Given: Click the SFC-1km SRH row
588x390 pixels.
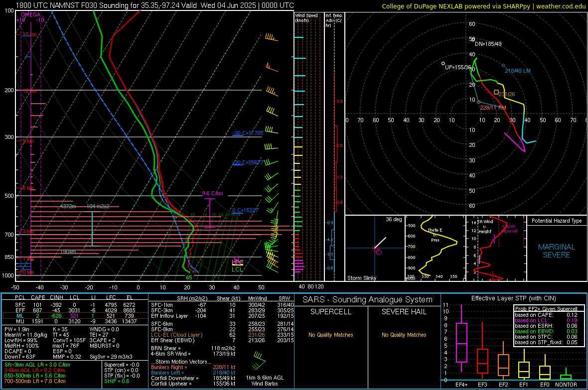Looking at the screenshot, I should click(x=222, y=305).
